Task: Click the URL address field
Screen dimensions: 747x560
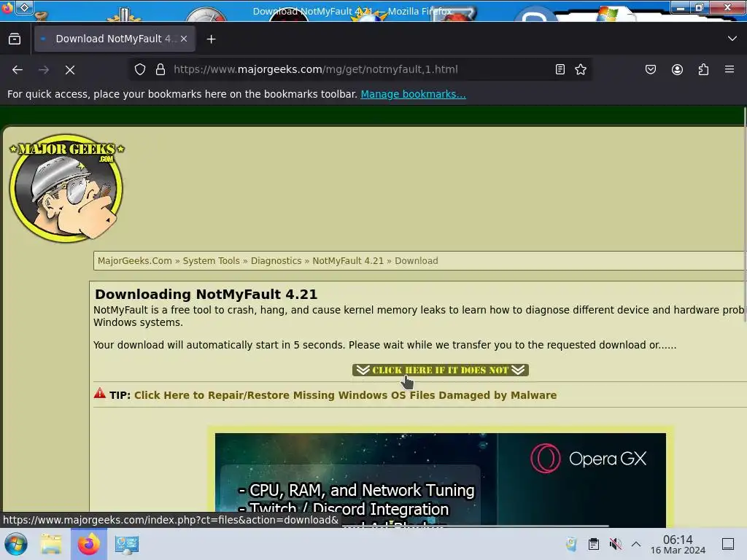Action: click(360, 69)
